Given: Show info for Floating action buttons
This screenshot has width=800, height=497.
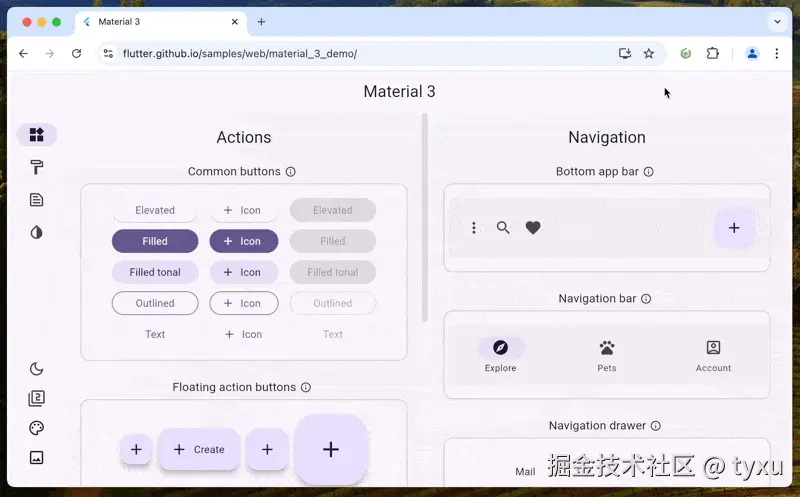Looking at the screenshot, I should tap(306, 387).
